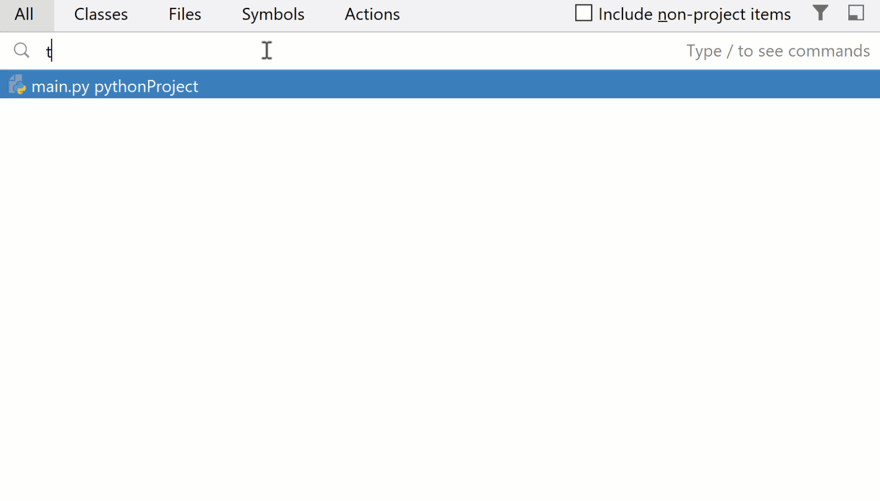Open the Actions tab
Viewport: 880px width, 501px height.
pos(372,15)
